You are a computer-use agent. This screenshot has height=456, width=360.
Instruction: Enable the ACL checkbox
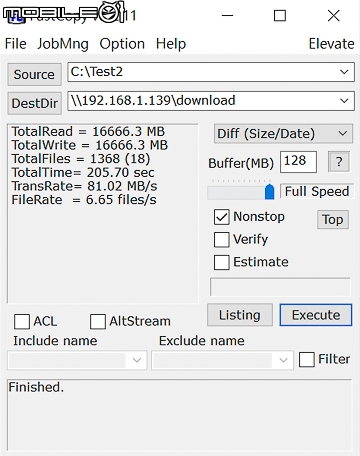22,322
